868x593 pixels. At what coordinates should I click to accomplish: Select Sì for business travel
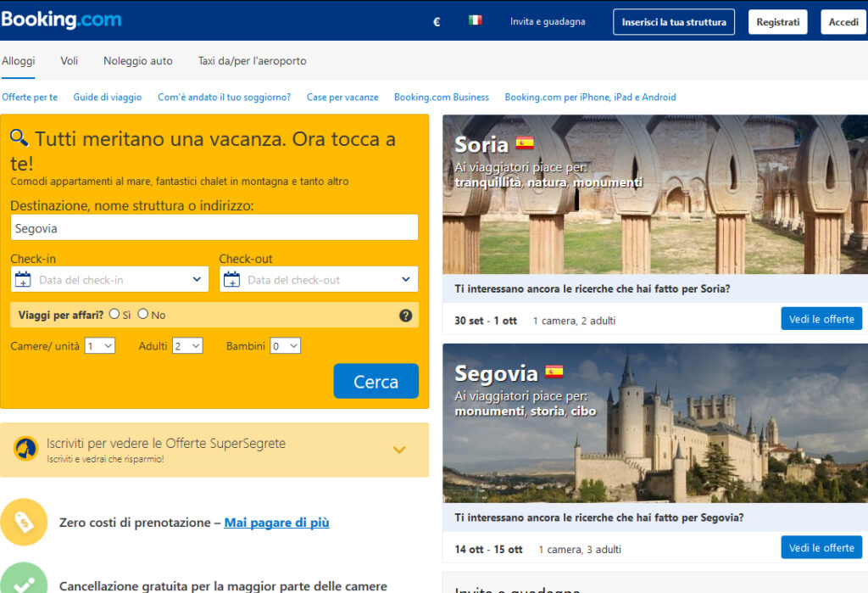(114, 314)
